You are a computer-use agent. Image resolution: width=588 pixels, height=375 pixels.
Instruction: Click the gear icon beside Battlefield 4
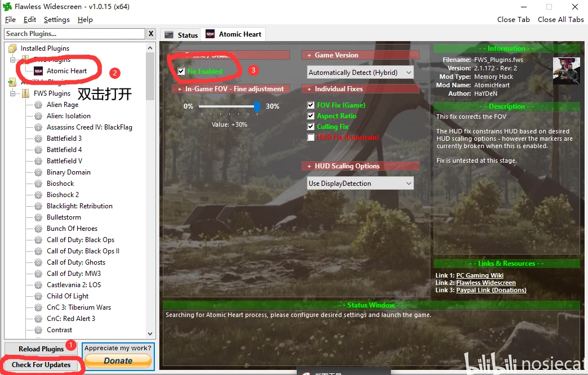[x=38, y=150]
